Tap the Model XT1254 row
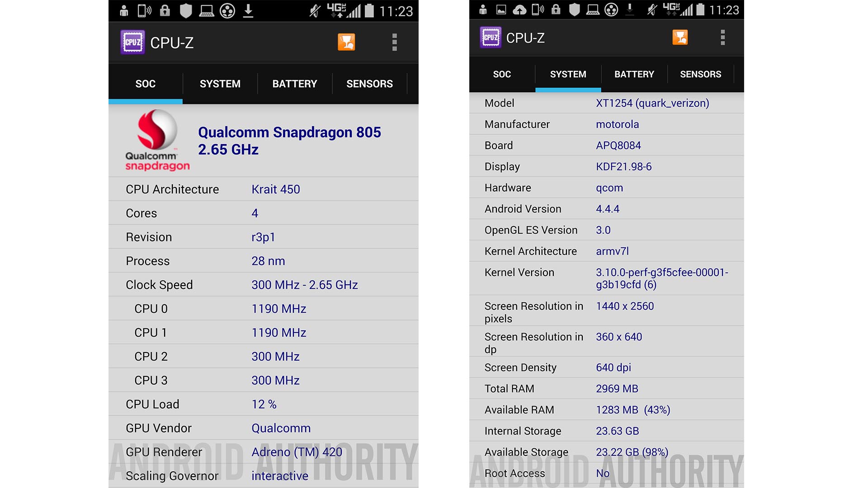This screenshot has height=488, width=868. coord(607,103)
